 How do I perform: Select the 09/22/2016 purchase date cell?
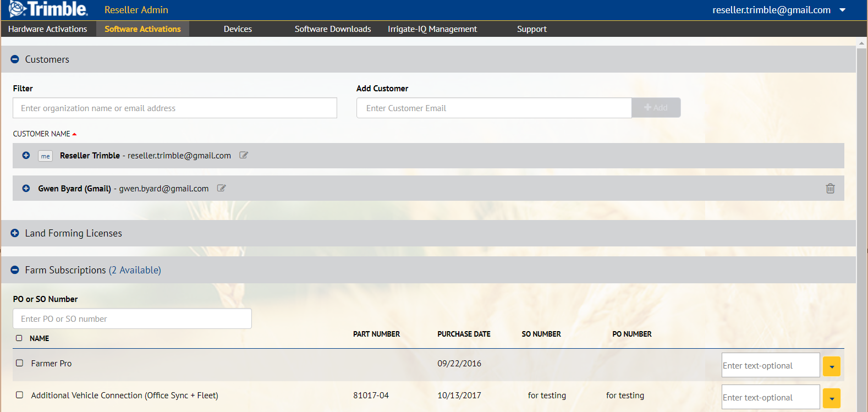tap(459, 364)
